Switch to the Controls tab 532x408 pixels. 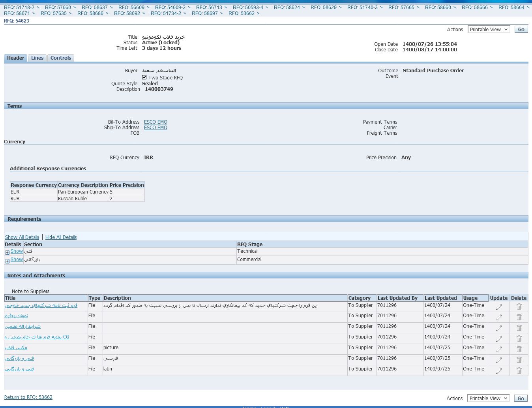pyautogui.click(x=61, y=58)
